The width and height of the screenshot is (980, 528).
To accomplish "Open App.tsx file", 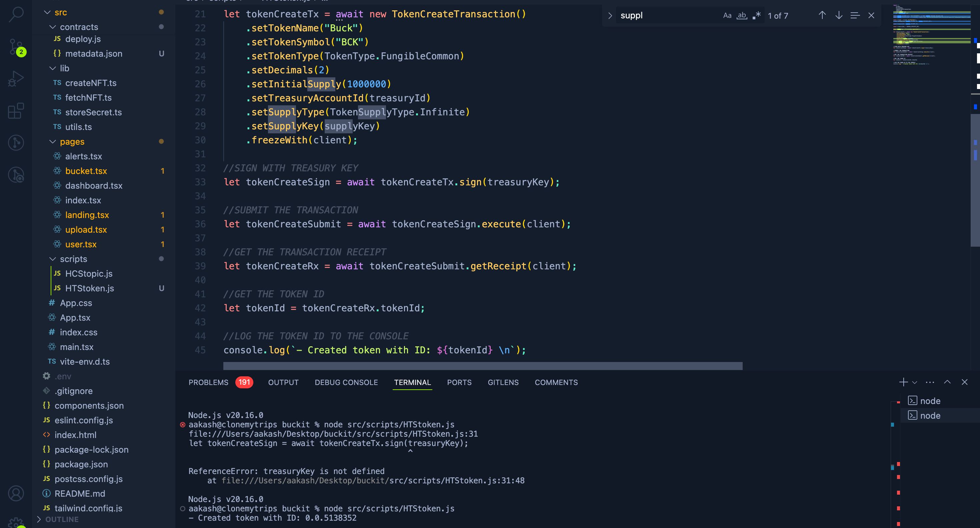I will coord(75,318).
